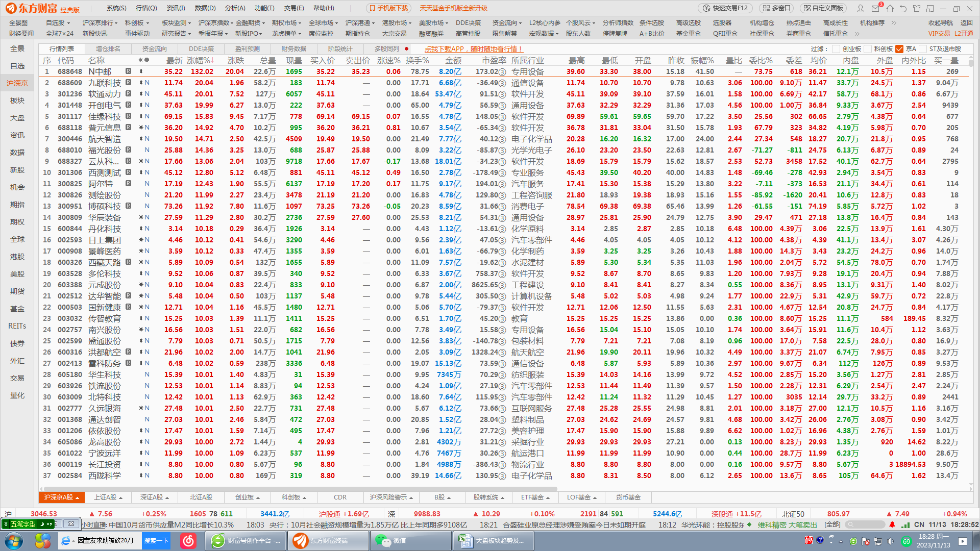Click the Action Center flag tray icon
Image resolution: width=980 pixels, height=551 pixels.
[x=866, y=541]
